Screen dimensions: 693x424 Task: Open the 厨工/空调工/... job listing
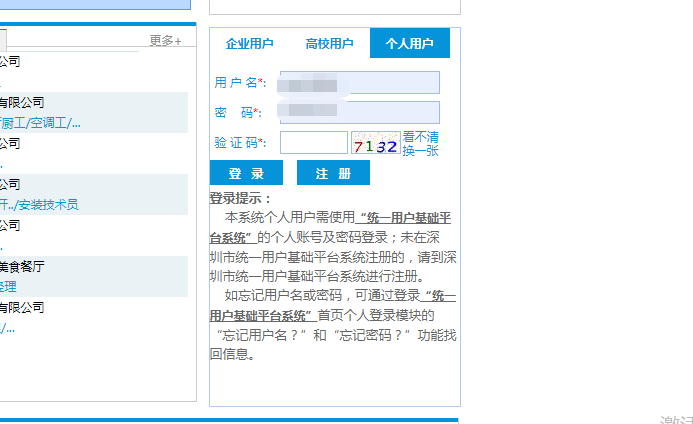point(40,123)
